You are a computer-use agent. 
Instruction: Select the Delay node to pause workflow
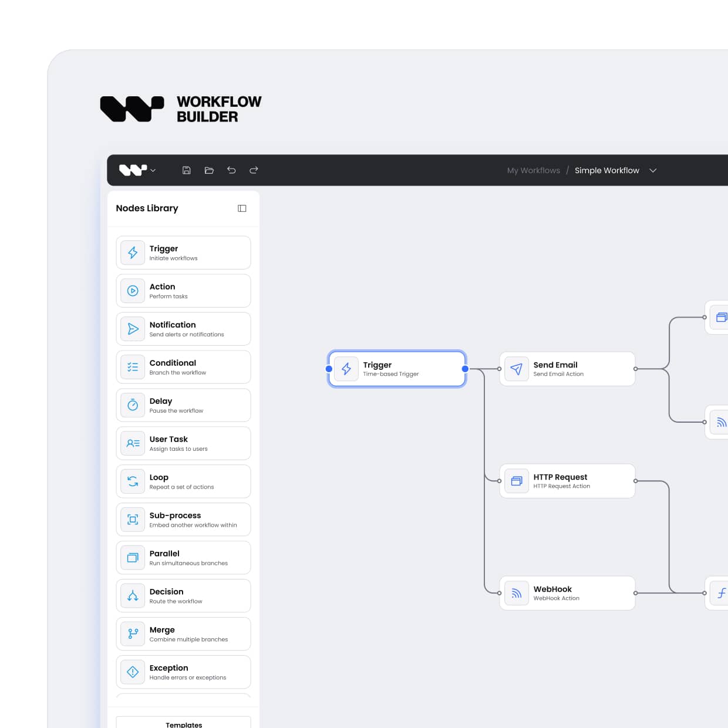(x=183, y=405)
